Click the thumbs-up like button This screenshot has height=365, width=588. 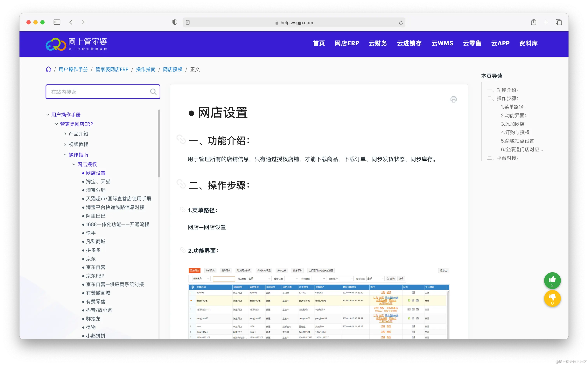(x=552, y=280)
